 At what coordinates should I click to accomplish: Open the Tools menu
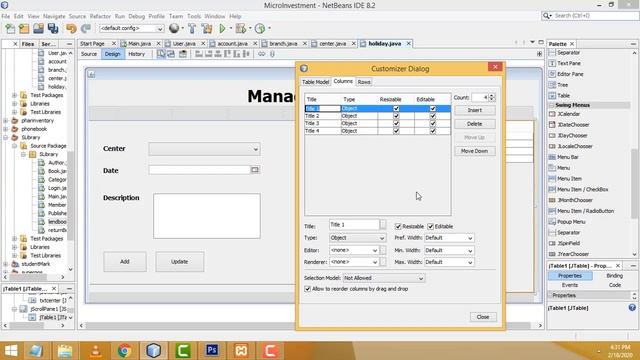194,16
